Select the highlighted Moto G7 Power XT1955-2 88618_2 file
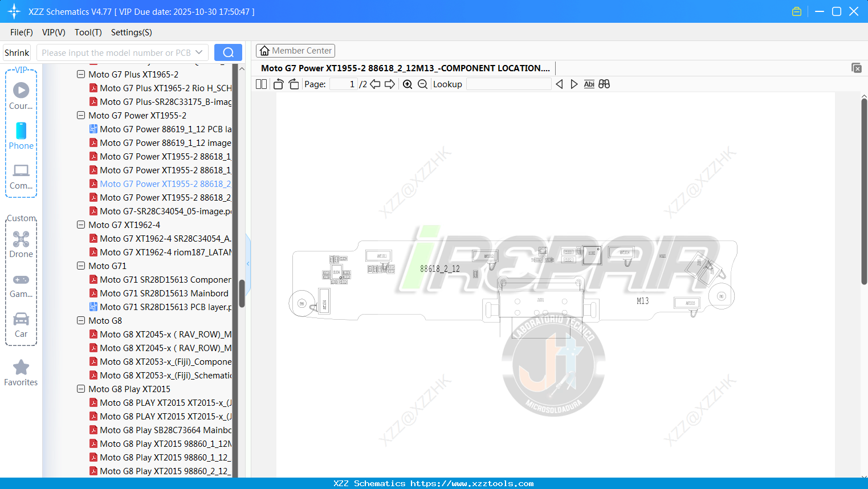Viewport: 868px width, 489px height. (x=161, y=184)
